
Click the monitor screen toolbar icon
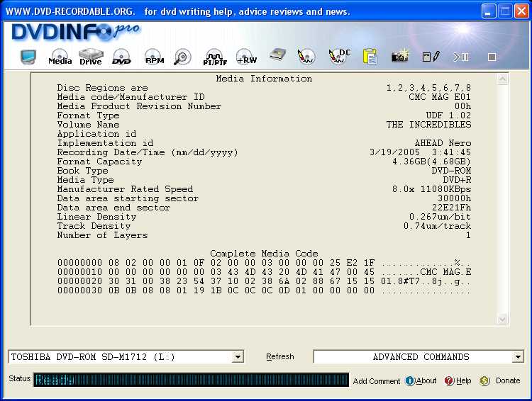pos(28,57)
